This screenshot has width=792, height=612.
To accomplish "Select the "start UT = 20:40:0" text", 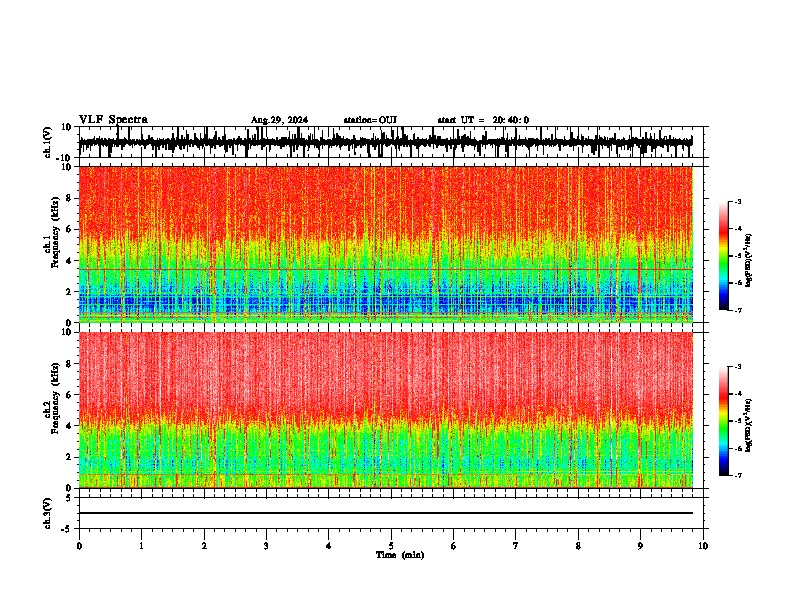I will tap(483, 120).
